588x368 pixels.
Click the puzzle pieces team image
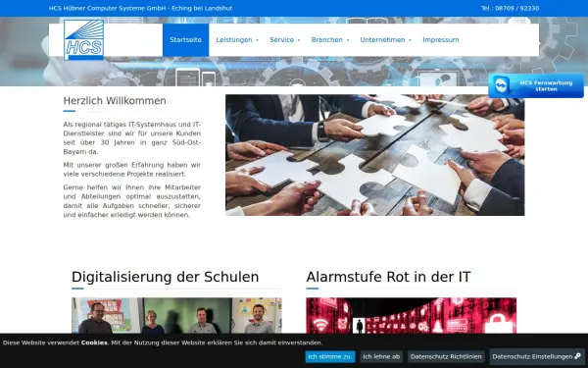pos(375,155)
